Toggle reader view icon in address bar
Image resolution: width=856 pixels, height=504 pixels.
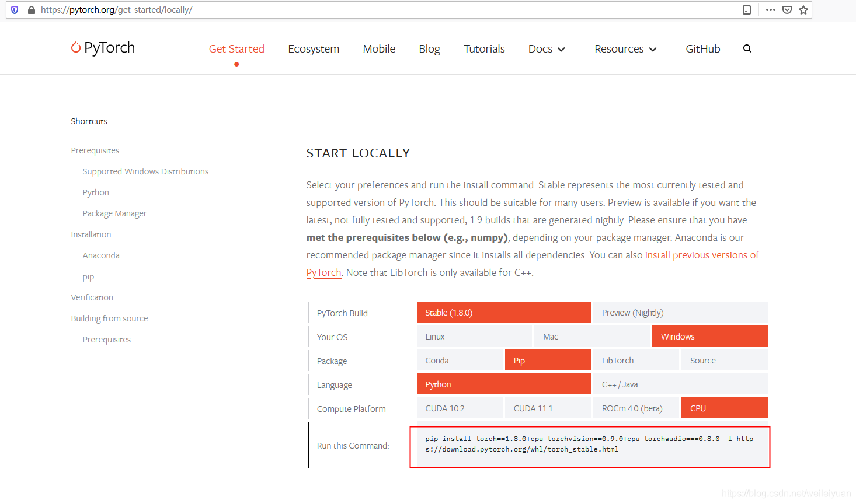pos(747,10)
